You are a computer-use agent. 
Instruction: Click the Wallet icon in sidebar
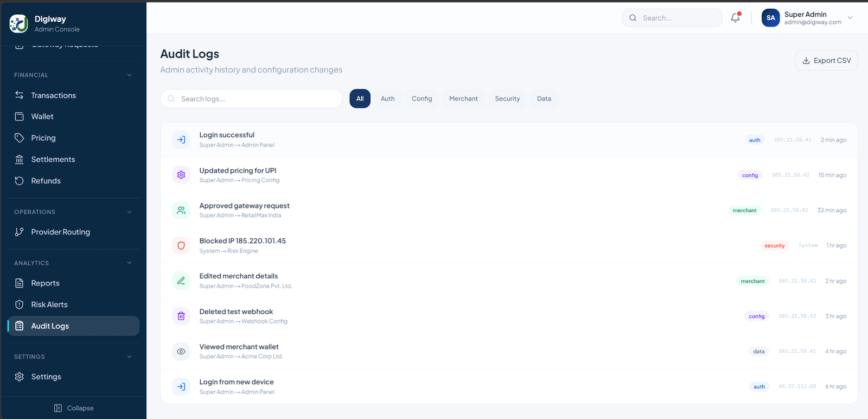click(20, 116)
